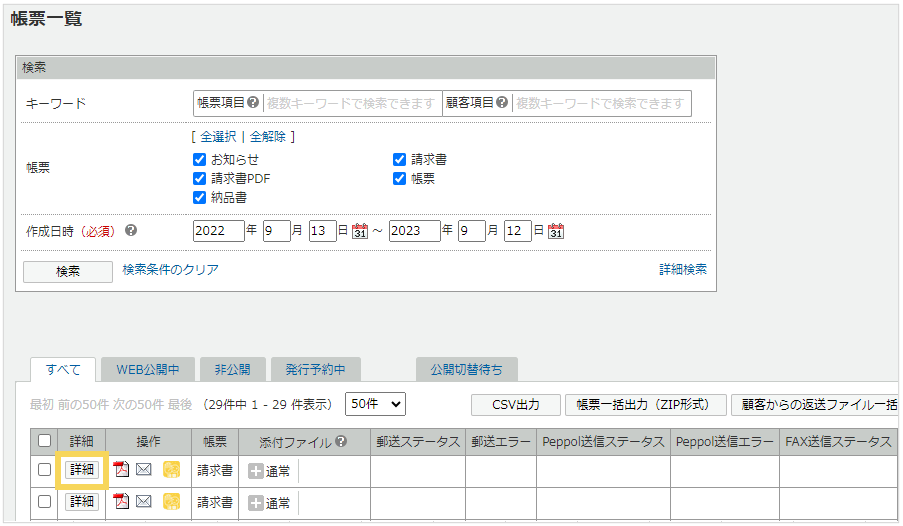Open the 50件 page size dropdown

375,404
